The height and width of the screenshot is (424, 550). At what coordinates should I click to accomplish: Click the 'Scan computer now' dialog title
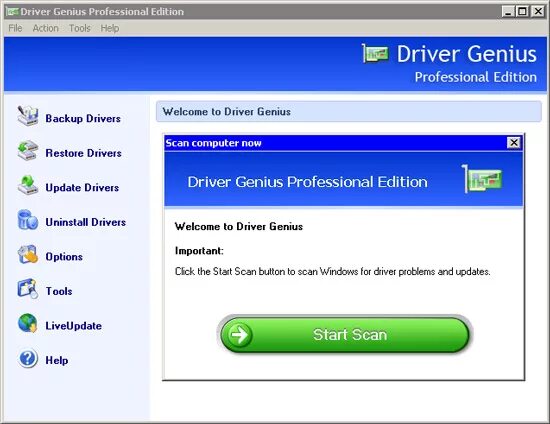point(213,143)
